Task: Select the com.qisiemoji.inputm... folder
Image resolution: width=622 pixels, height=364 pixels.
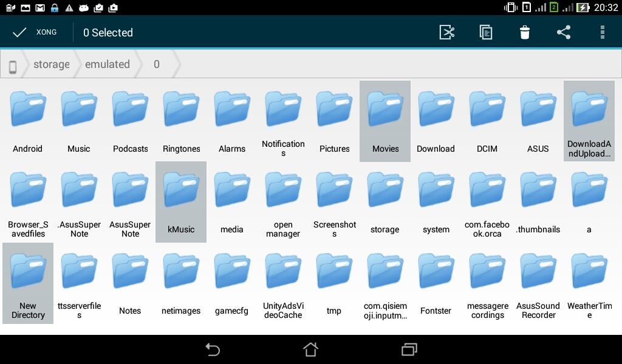Action: pos(385,283)
